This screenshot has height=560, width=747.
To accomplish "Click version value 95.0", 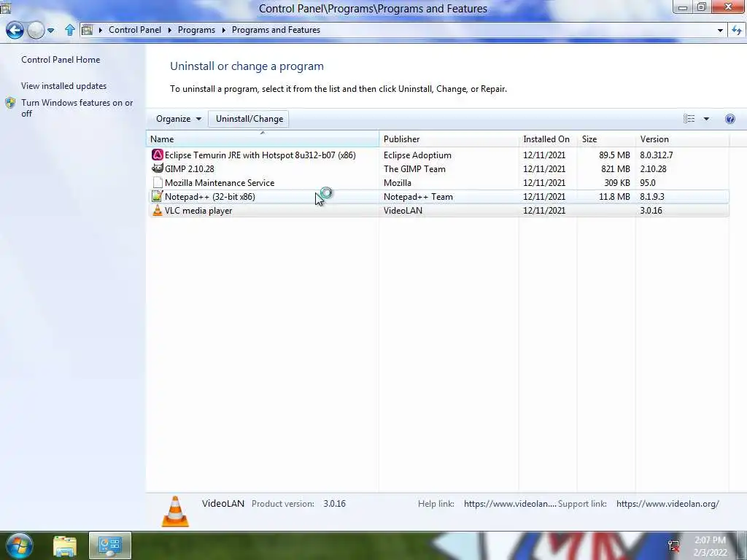I will pyautogui.click(x=648, y=182).
